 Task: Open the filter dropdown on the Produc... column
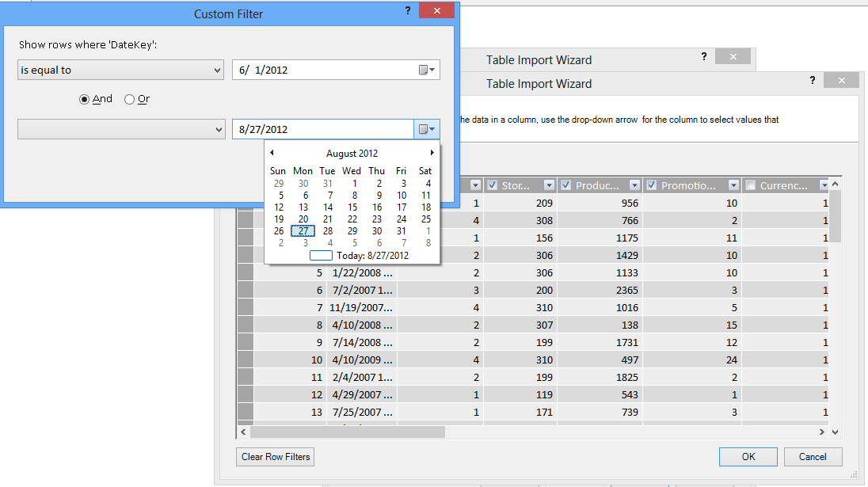[x=634, y=185]
